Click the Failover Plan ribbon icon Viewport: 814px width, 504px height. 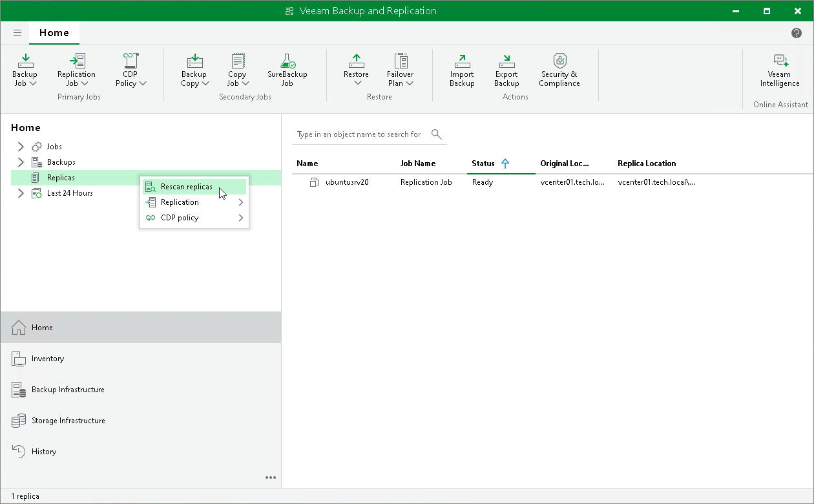401,61
